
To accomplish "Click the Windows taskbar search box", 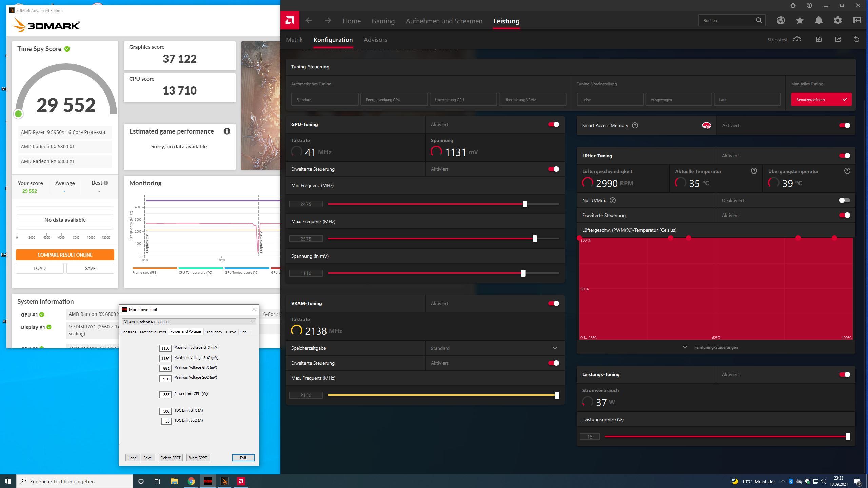I will click(75, 481).
